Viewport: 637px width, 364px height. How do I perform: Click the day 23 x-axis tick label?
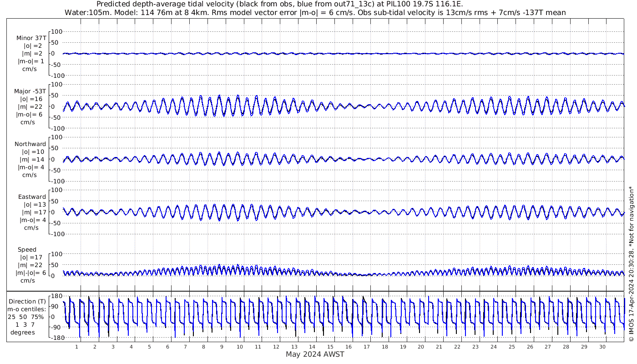click(475, 347)
